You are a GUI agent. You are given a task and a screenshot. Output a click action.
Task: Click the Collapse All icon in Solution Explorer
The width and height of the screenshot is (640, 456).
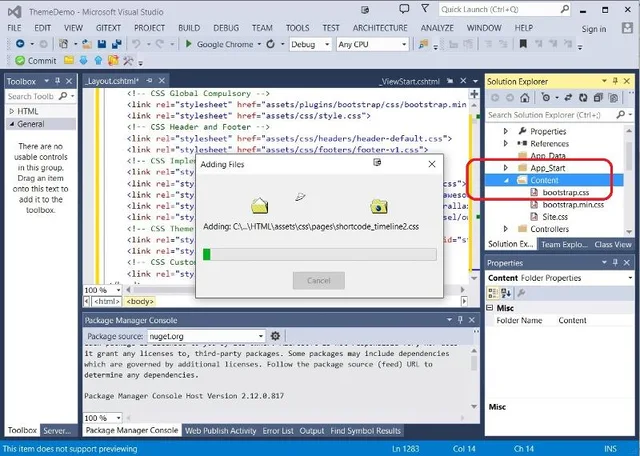(598, 98)
